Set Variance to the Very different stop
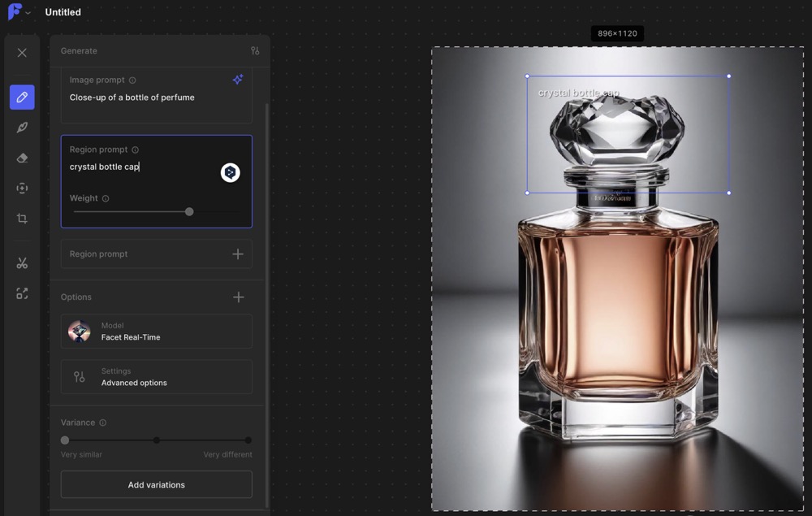Screen dimensions: 812x516 click(248, 440)
